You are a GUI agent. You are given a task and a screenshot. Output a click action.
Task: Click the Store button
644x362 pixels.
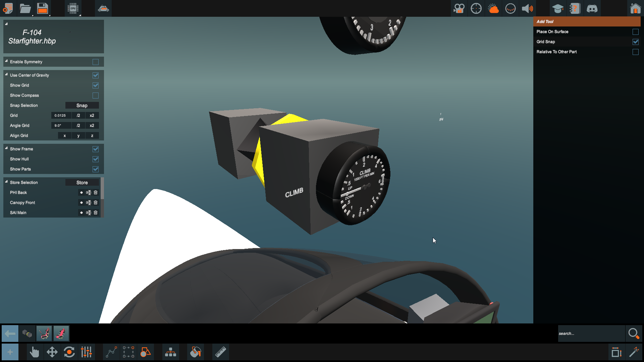coord(82,183)
